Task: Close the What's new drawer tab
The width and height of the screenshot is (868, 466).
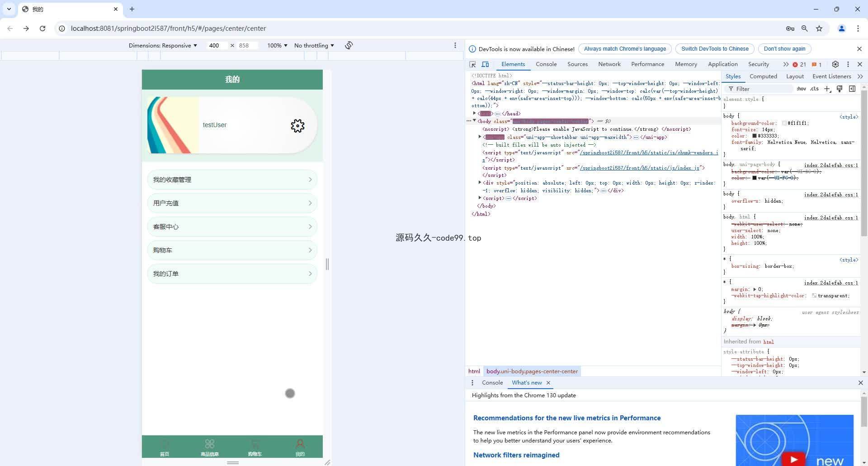Action: (548, 383)
